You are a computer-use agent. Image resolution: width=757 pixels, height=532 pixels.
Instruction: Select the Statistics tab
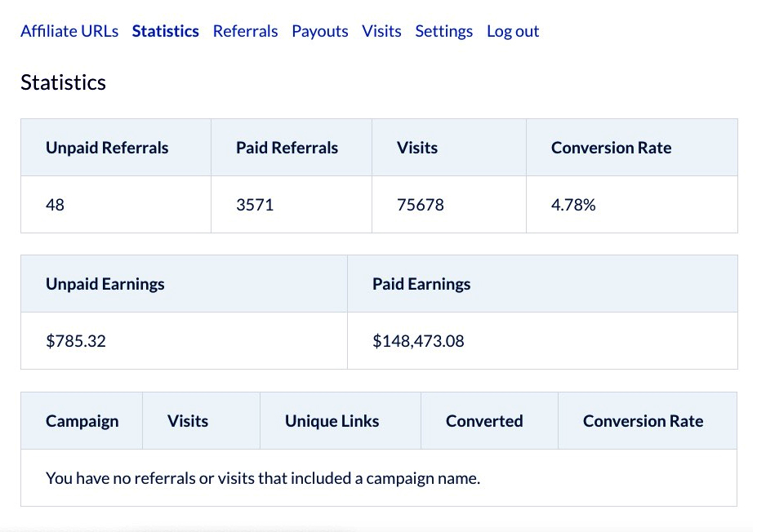click(x=166, y=31)
